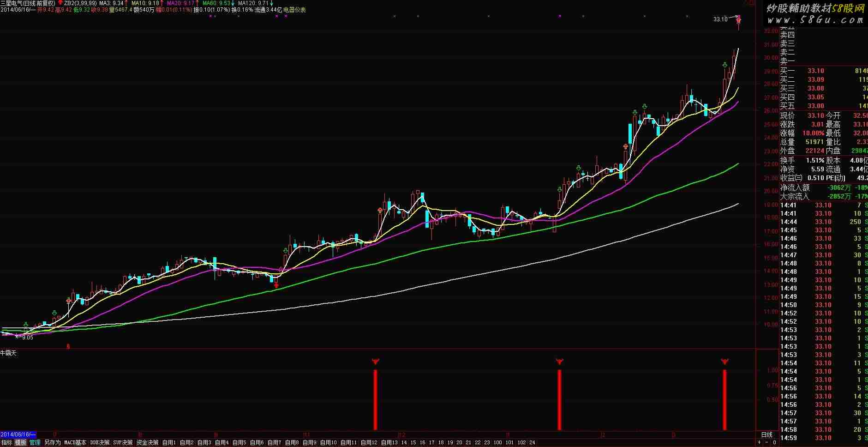Open the 管理 tab
Screen dimensions: 868x447
(35, 442)
